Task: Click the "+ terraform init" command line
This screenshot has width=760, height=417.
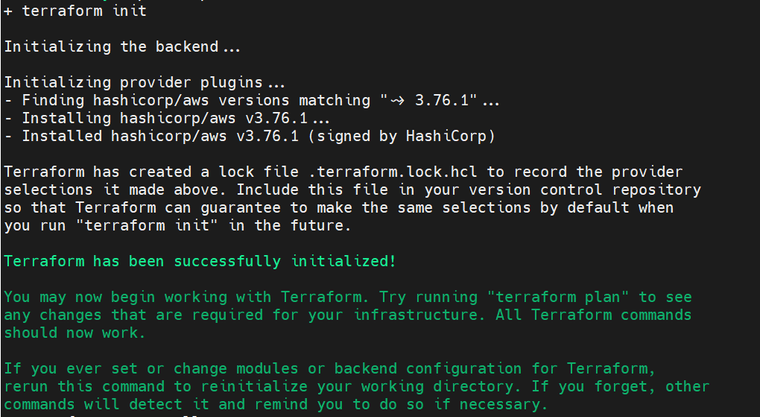Action: pyautogui.click(x=75, y=11)
